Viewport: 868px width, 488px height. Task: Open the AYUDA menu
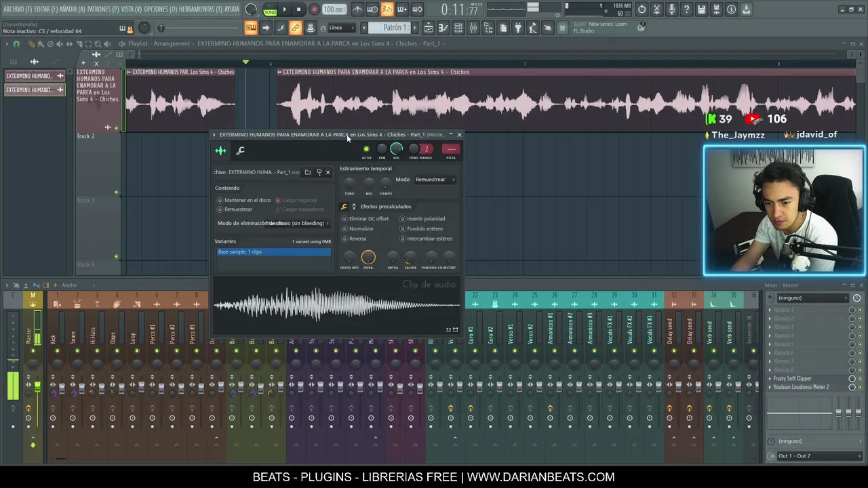pos(231,9)
